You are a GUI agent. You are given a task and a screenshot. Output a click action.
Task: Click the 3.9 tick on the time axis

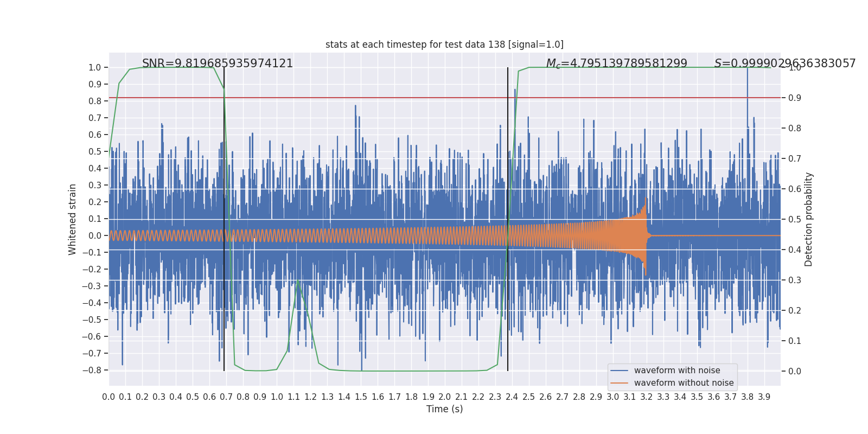coord(764,397)
